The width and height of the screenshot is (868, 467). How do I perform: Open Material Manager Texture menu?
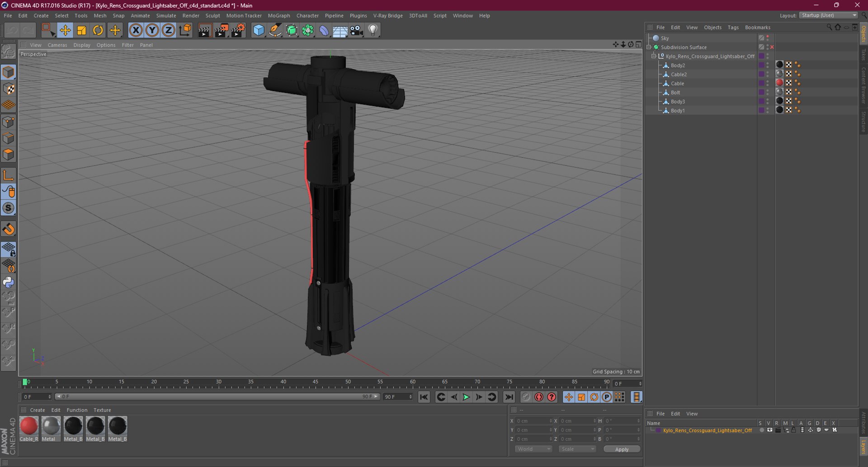pyautogui.click(x=102, y=410)
